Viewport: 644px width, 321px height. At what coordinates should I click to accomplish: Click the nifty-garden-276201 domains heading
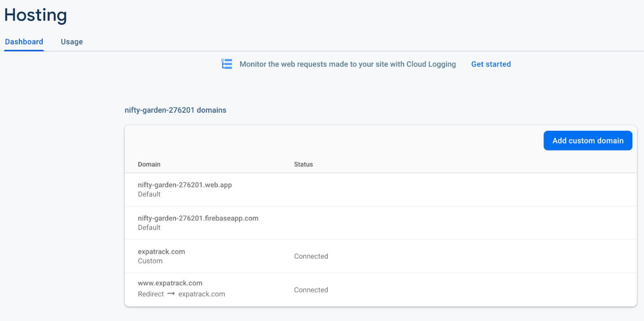point(176,110)
